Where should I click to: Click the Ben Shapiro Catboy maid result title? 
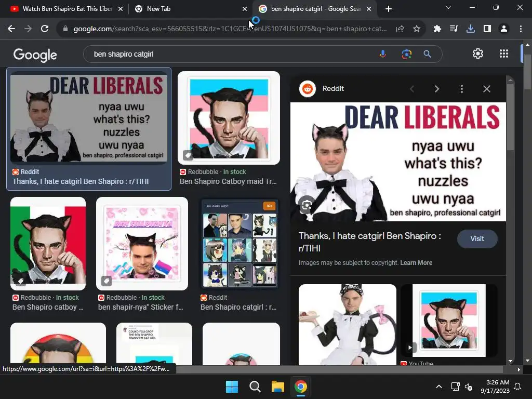click(x=228, y=181)
